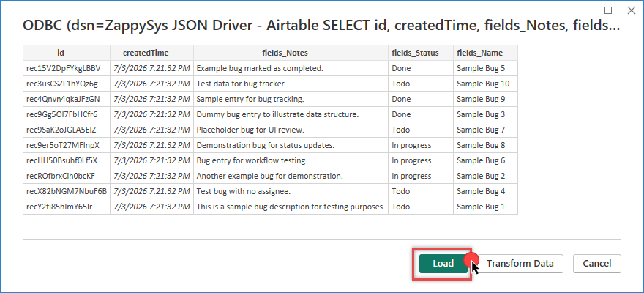Click Todo status in Sample Bug 4 row
Image resolution: width=644 pixels, height=293 pixels.
coord(421,191)
